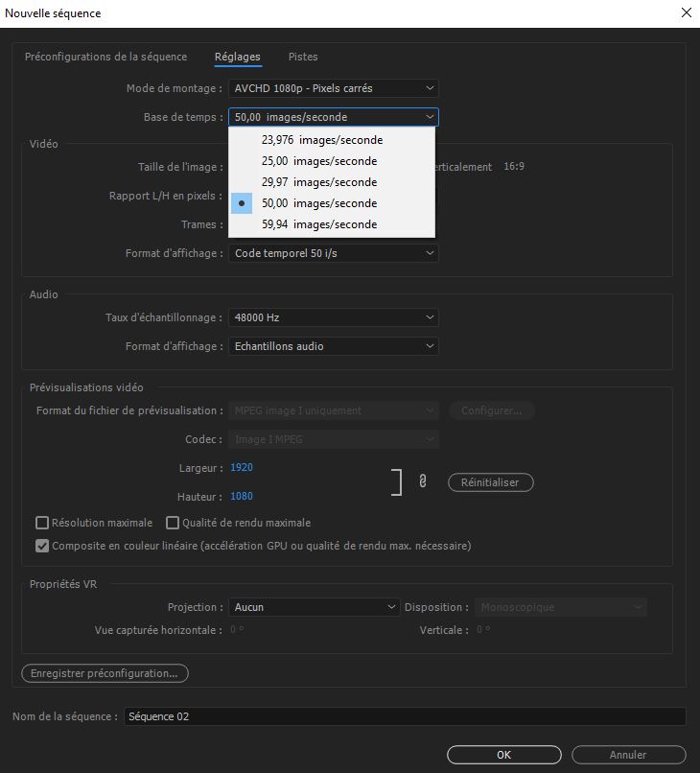The width and height of the screenshot is (700, 773).
Task: Open the audio Format d'affichage dropdown
Action: click(x=333, y=346)
